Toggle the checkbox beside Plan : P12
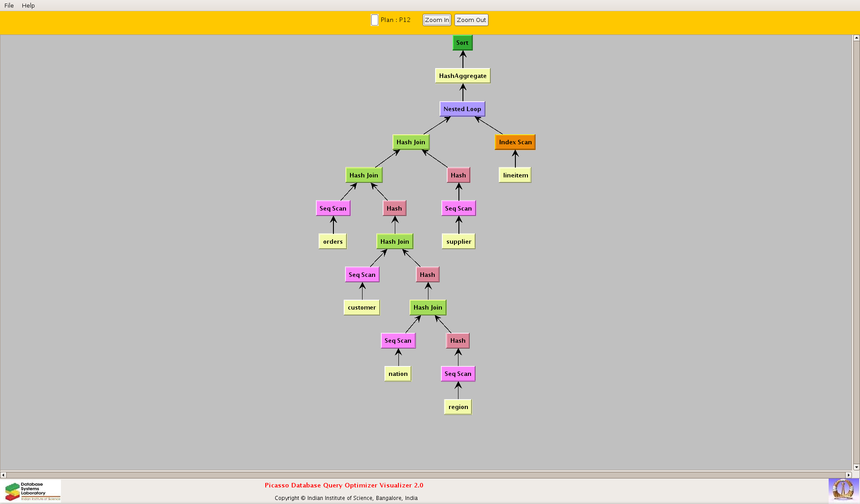 (x=375, y=20)
